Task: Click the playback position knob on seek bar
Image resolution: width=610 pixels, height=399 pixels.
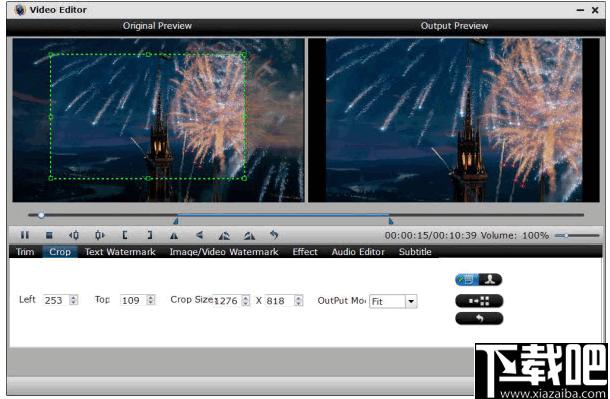Action: tap(41, 215)
